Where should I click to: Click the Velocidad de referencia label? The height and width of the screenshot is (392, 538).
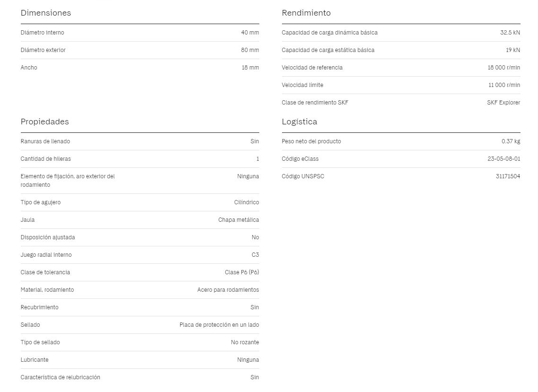[x=312, y=68]
